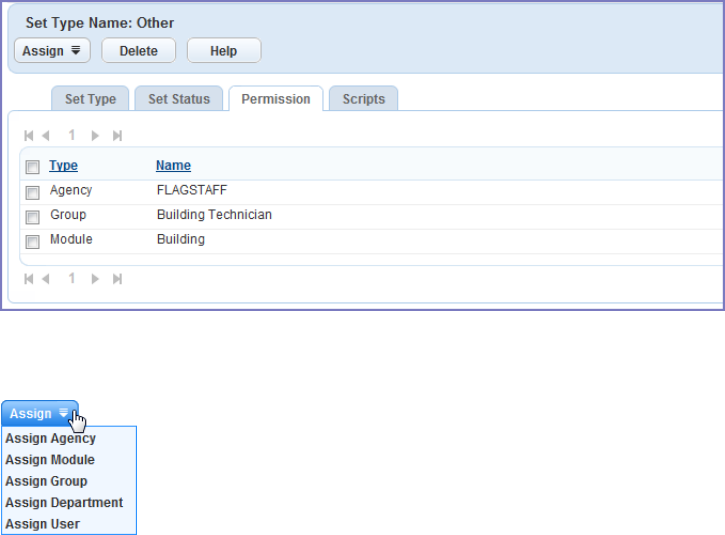
Task: Go to next page in bottom pager
Action: pos(95,279)
